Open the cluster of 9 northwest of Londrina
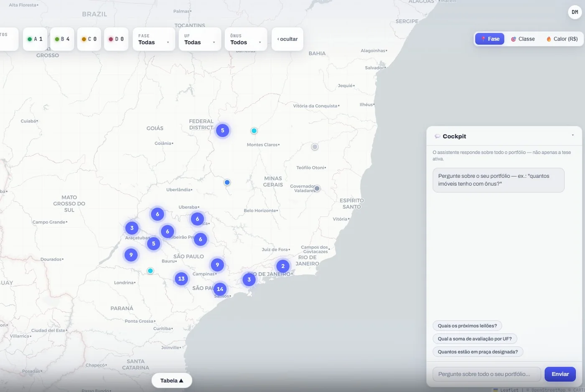Image resolution: width=585 pixels, height=392 pixels. (x=131, y=255)
